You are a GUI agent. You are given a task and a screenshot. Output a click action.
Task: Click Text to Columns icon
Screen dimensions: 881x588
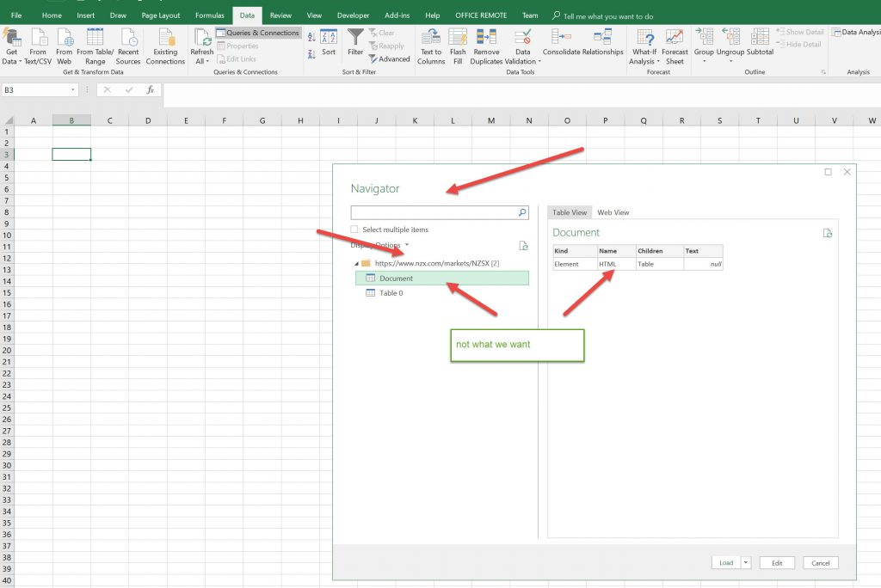431,38
